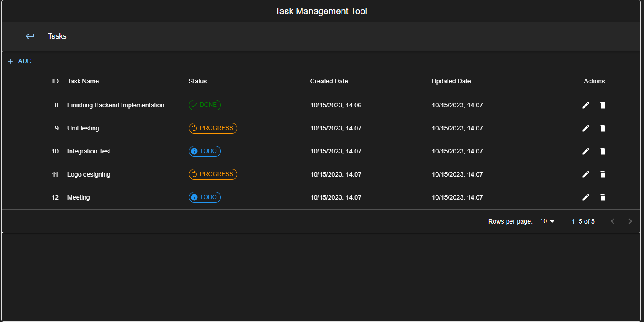Click the refresh icon in Unit testing's PROGRESS badge
This screenshot has height=322, width=644.
click(x=194, y=128)
